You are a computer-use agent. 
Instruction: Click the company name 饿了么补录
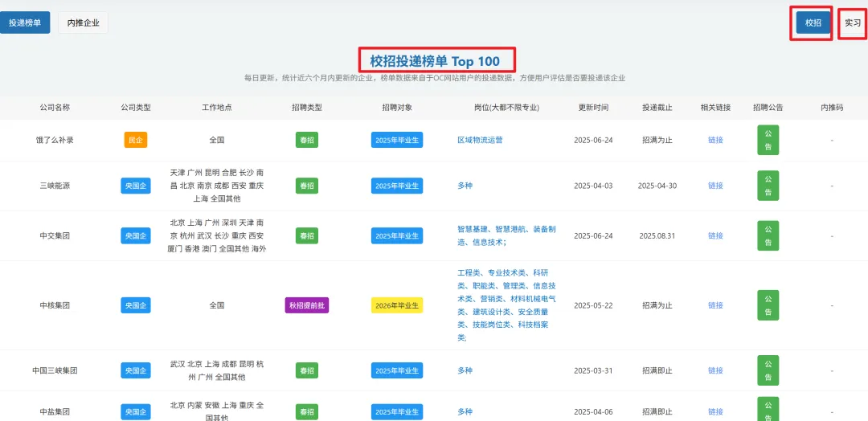coord(55,140)
